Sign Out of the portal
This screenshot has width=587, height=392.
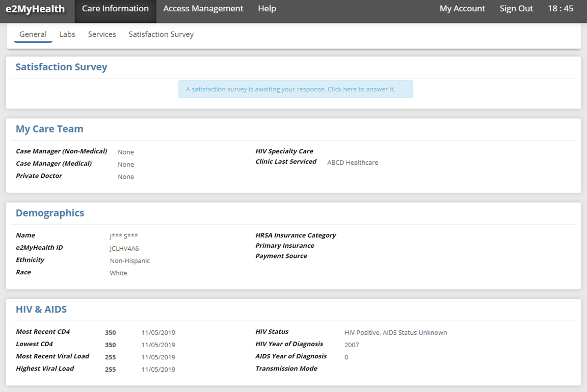pos(516,9)
